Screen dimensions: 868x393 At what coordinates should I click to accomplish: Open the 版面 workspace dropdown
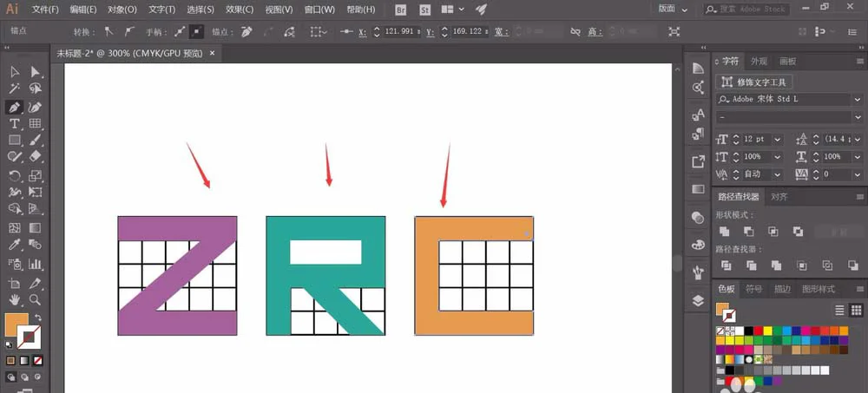click(x=673, y=9)
